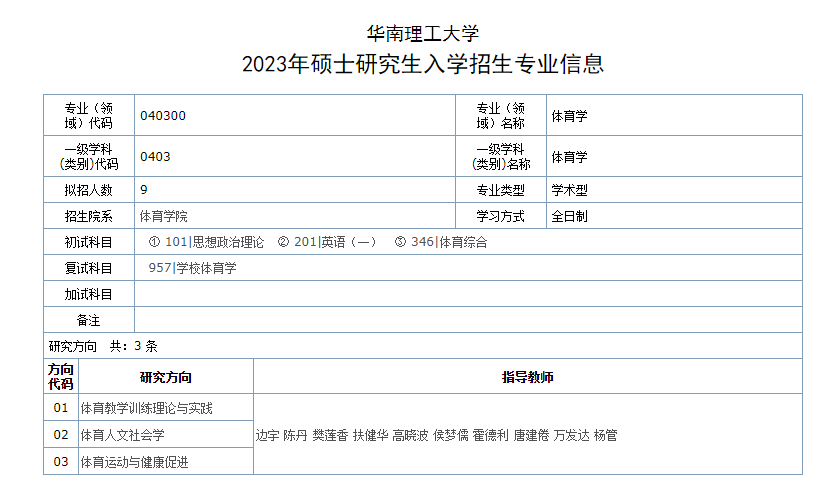Viewport: 819px width, 498px height.
Task: Select retest subject 957|学校体育学
Action: [x=192, y=268]
